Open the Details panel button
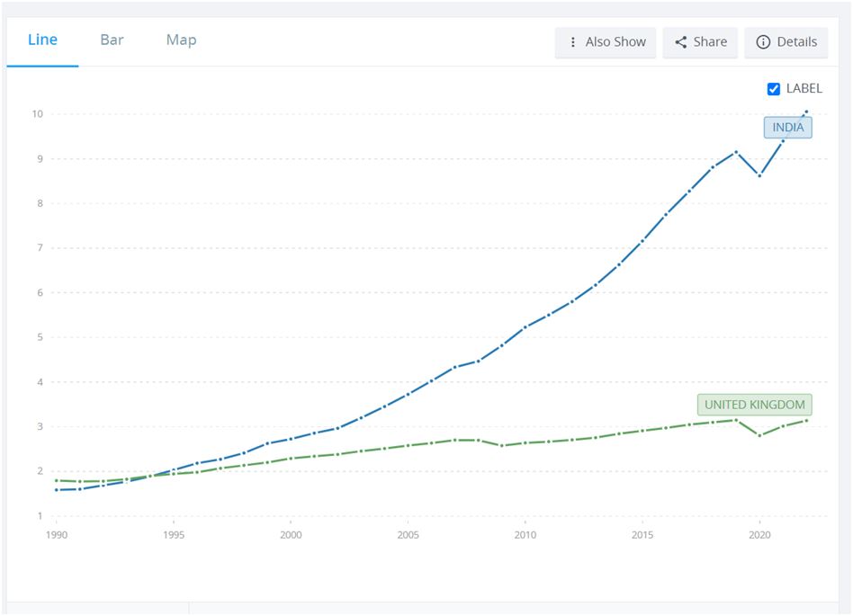The image size is (853, 616). pos(786,42)
